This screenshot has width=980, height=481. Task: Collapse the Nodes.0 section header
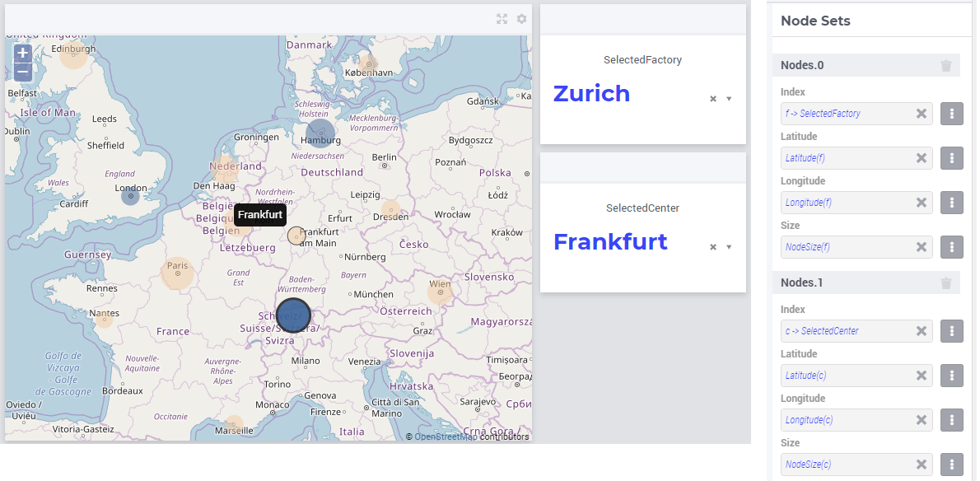[x=866, y=65]
